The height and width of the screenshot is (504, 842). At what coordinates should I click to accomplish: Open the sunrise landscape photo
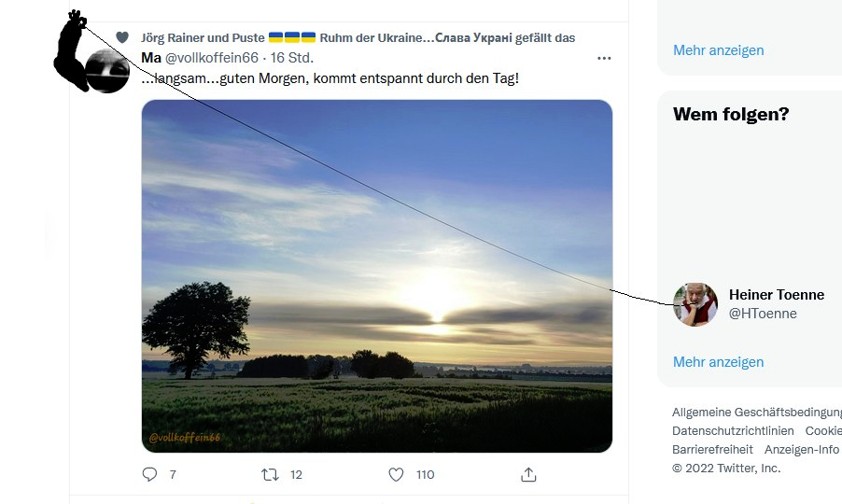(x=377, y=275)
